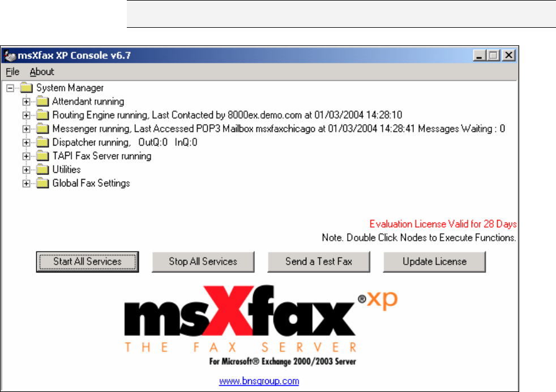This screenshot has height=392, width=556.
Task: Minimize the msXfax XP Console window
Action: tap(480, 56)
